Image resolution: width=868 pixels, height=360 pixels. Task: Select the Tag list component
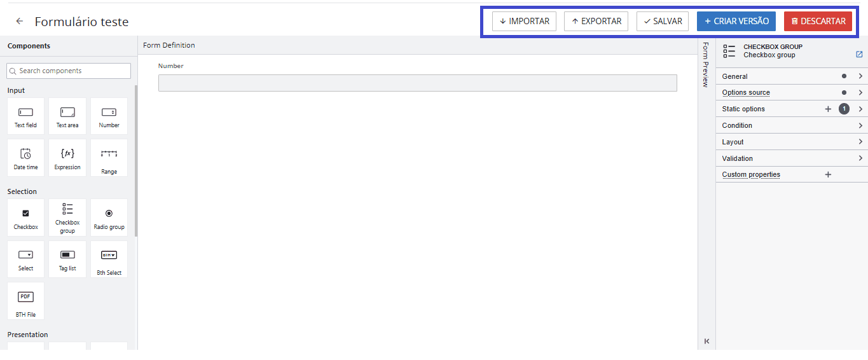point(67,259)
